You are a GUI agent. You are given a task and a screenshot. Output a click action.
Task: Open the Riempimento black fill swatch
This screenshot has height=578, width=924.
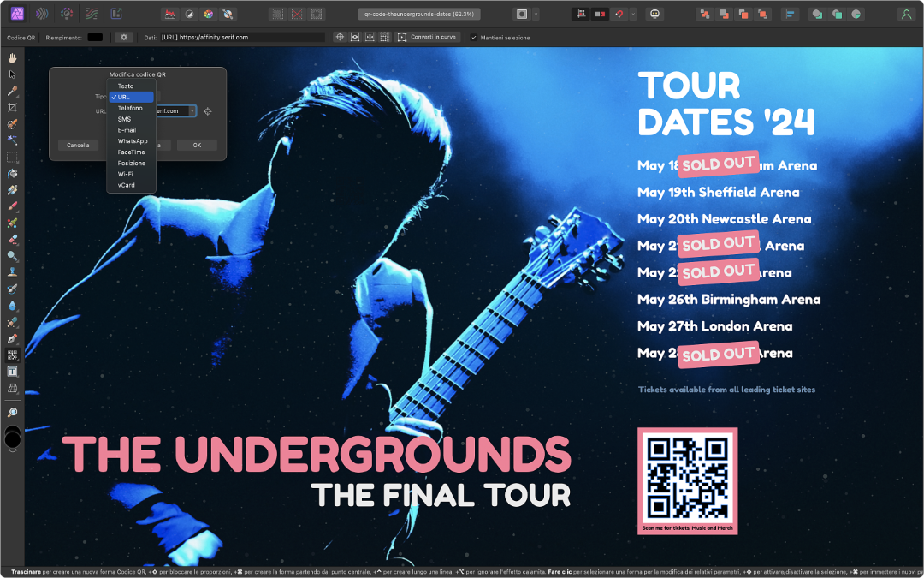click(x=95, y=38)
